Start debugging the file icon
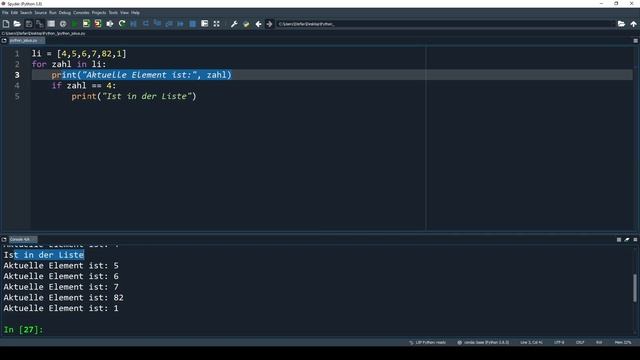The height and width of the screenshot is (360, 640). pos(133,24)
